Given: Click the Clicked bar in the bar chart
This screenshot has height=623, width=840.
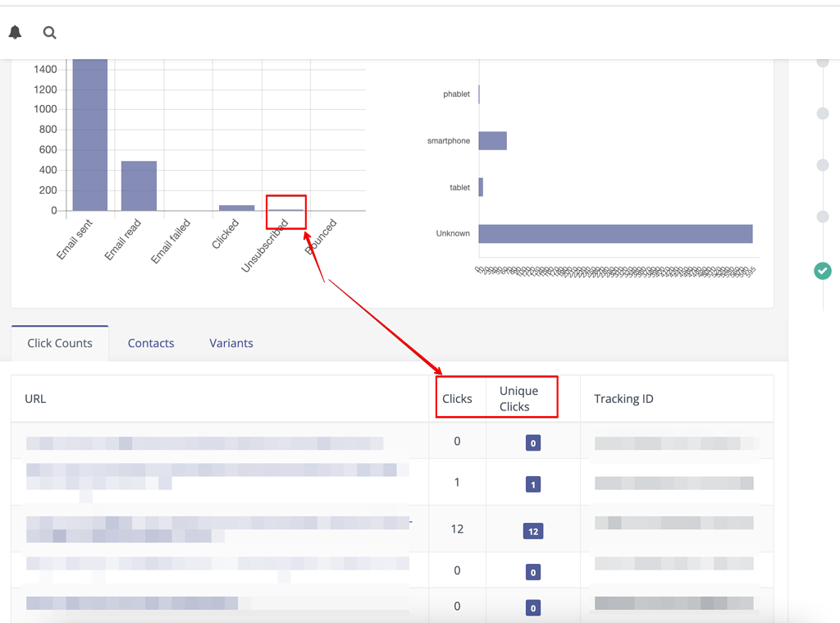Looking at the screenshot, I should tap(237, 207).
